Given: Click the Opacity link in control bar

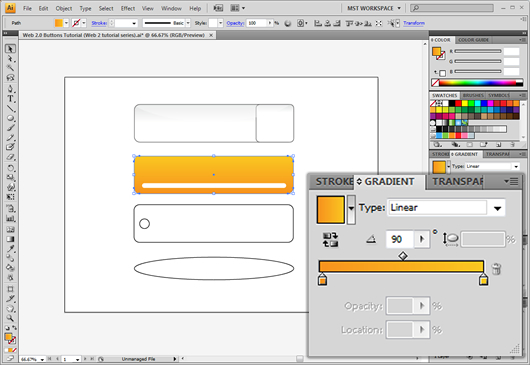Looking at the screenshot, I should [235, 23].
